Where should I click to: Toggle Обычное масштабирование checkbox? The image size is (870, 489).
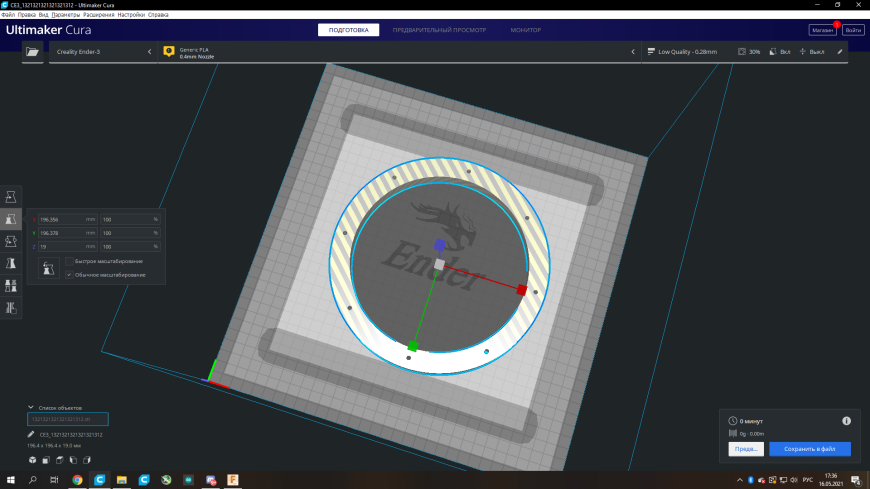(x=69, y=275)
